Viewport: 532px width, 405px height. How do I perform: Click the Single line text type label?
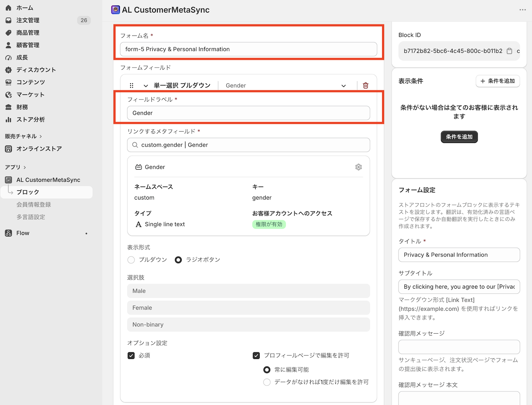[x=165, y=224]
